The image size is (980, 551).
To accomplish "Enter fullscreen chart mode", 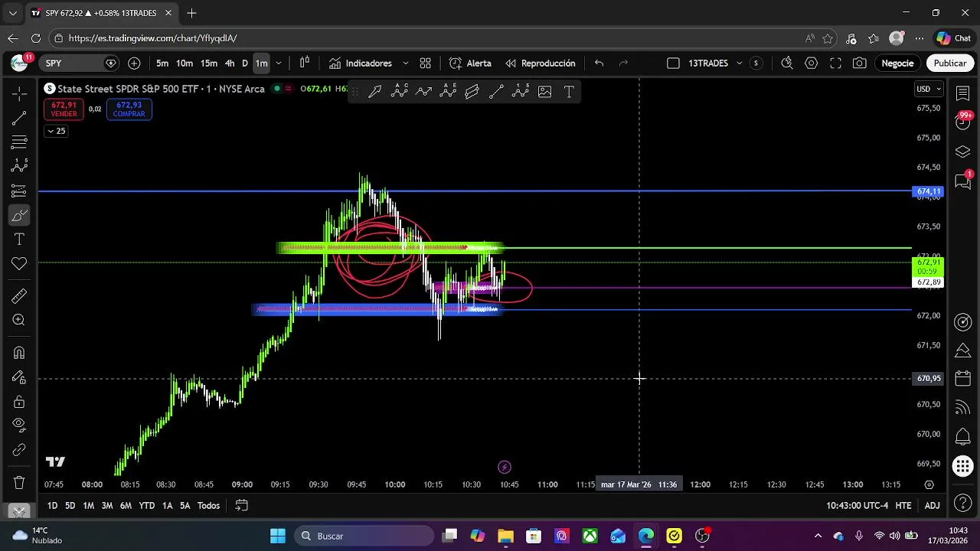I will tap(835, 64).
